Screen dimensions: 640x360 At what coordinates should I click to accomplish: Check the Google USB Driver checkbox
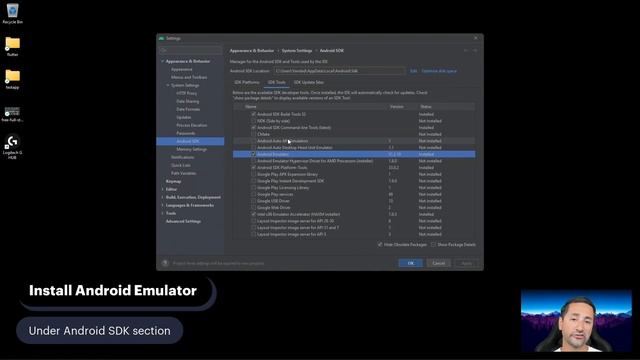253,201
